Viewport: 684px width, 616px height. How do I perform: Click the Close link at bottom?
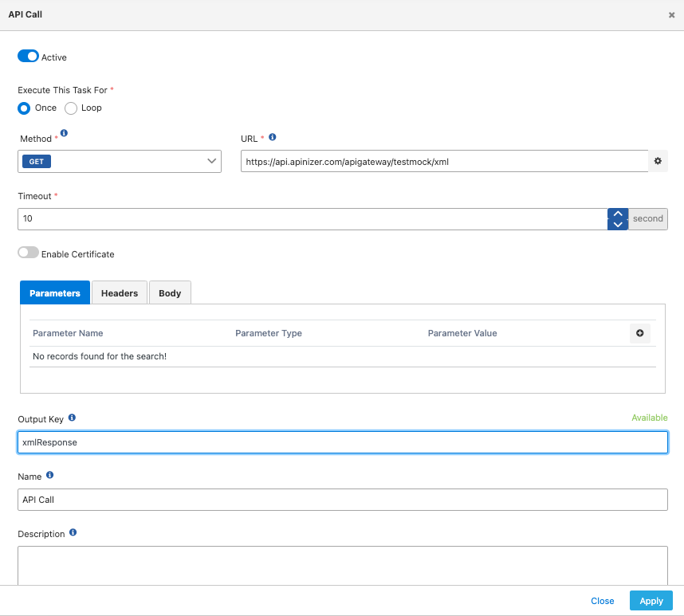click(x=602, y=601)
